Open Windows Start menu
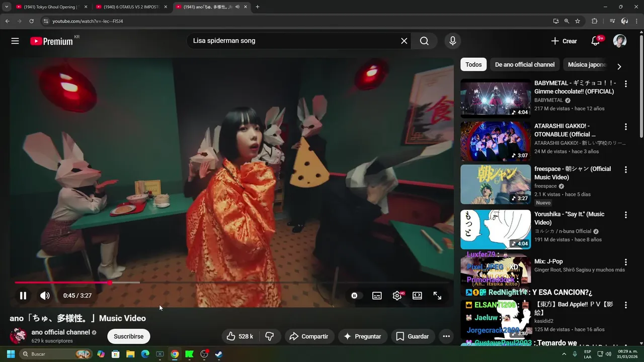 point(11,354)
